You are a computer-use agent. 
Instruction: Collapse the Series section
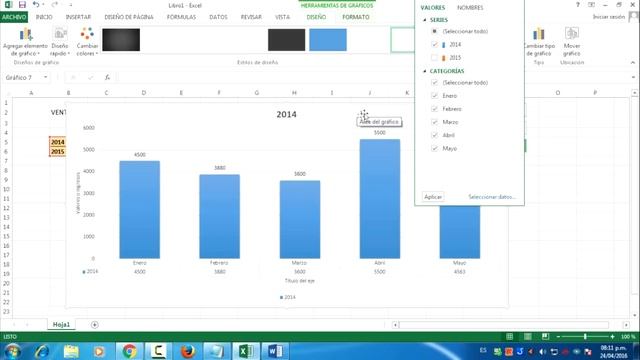tap(424, 20)
